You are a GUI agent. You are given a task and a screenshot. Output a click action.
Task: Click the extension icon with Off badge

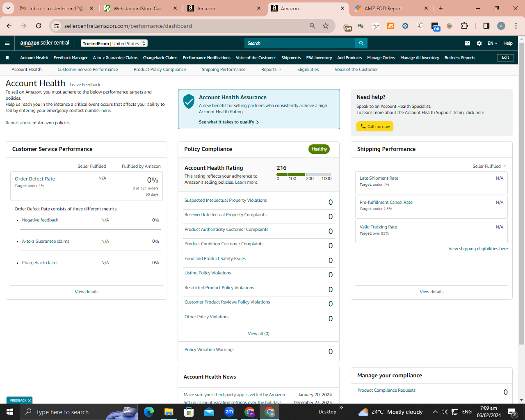(347, 27)
